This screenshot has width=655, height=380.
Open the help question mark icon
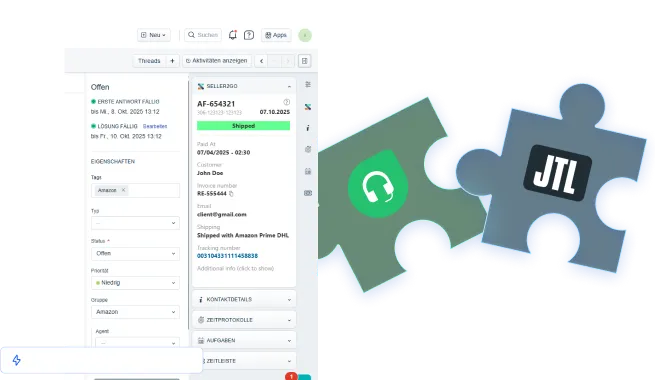249,35
